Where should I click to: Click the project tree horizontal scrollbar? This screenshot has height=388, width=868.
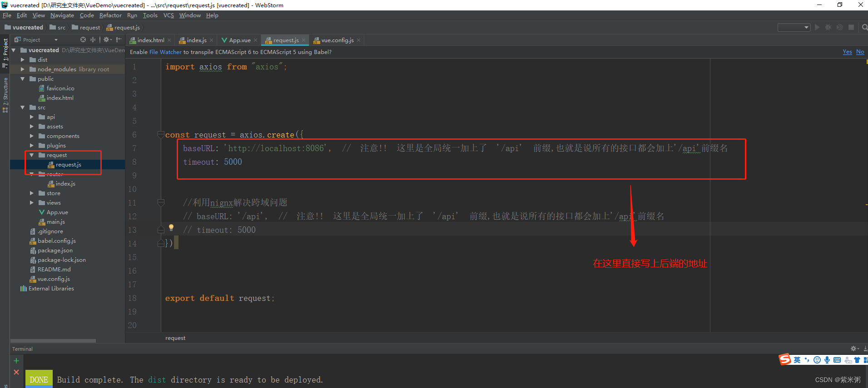[x=53, y=340]
